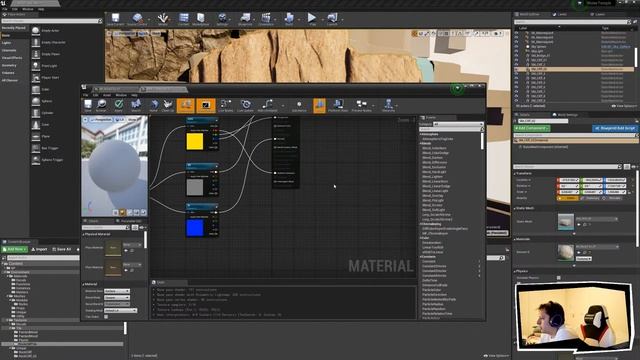Open Window menu in Material Editor window
Screen dimensions: 640x360
(121, 95)
